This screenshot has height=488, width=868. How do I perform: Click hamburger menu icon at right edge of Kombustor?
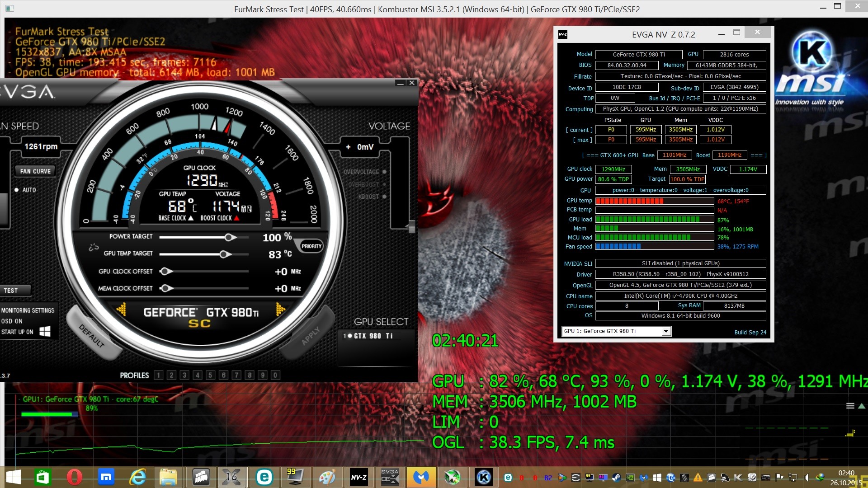click(850, 406)
